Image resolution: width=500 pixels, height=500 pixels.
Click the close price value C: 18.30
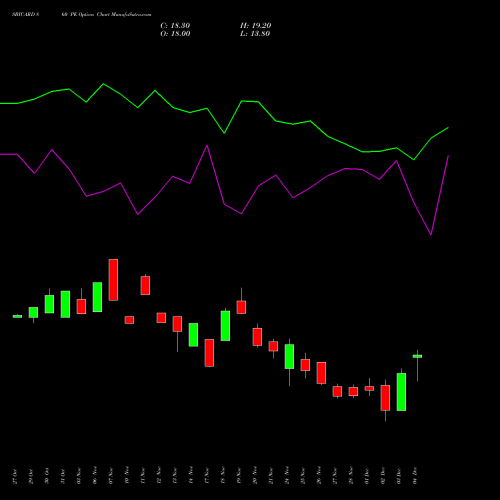coord(175,26)
